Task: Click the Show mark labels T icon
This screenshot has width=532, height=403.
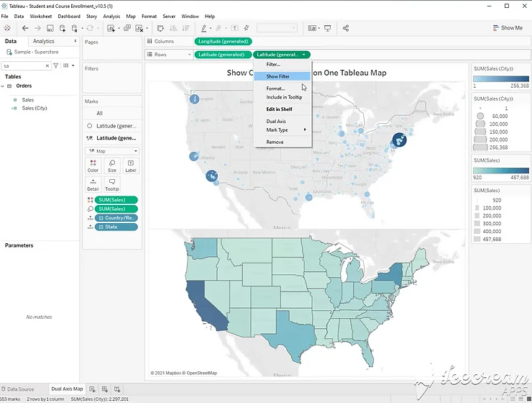Action: pyautogui.click(x=234, y=28)
